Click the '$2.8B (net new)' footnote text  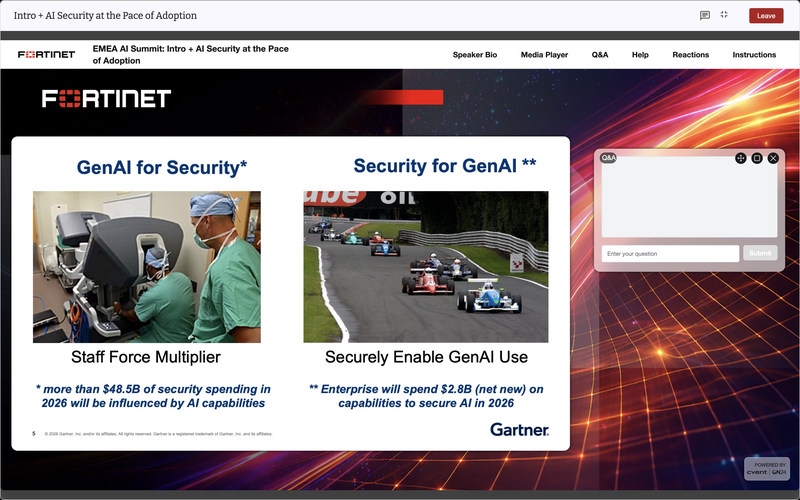(426, 396)
